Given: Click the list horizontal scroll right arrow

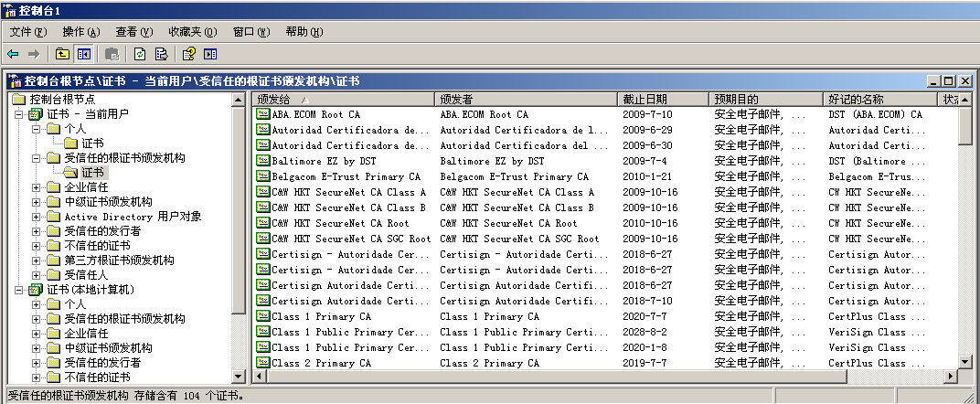Looking at the screenshot, I should click(x=950, y=377).
